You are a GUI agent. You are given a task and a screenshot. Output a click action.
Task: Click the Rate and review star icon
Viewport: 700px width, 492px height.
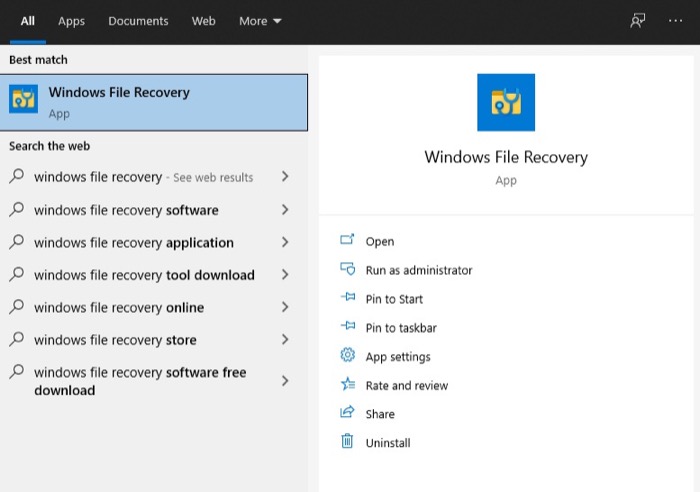pos(347,384)
